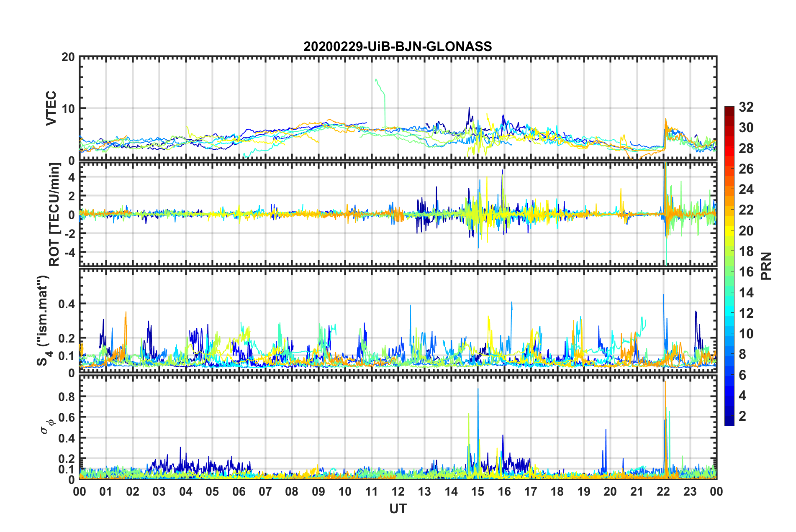The image size is (796, 532).
Task: Click VTEC axis tick 10
Action: tap(68, 108)
